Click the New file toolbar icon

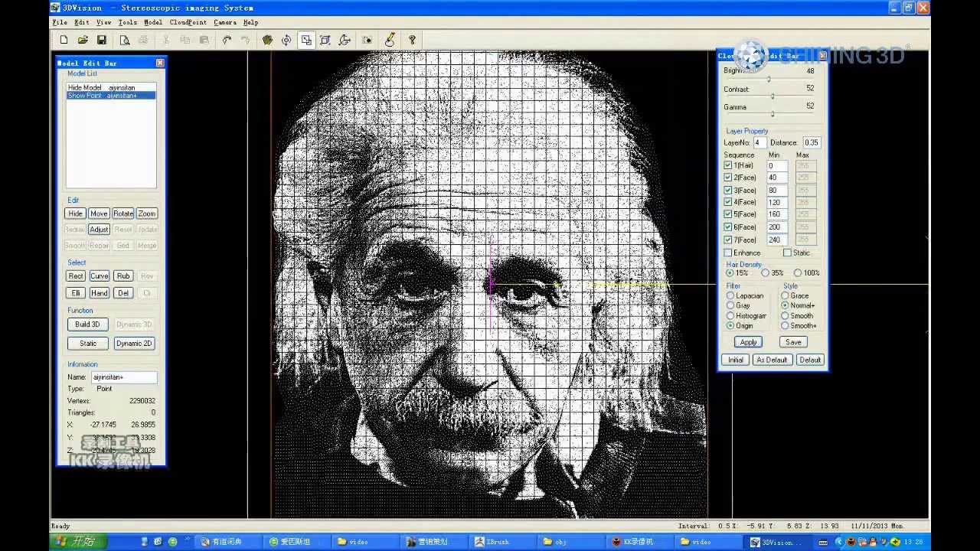point(64,40)
